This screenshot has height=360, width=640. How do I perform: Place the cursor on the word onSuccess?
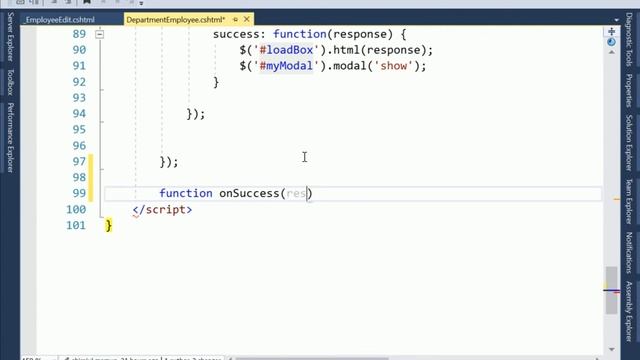click(x=249, y=193)
